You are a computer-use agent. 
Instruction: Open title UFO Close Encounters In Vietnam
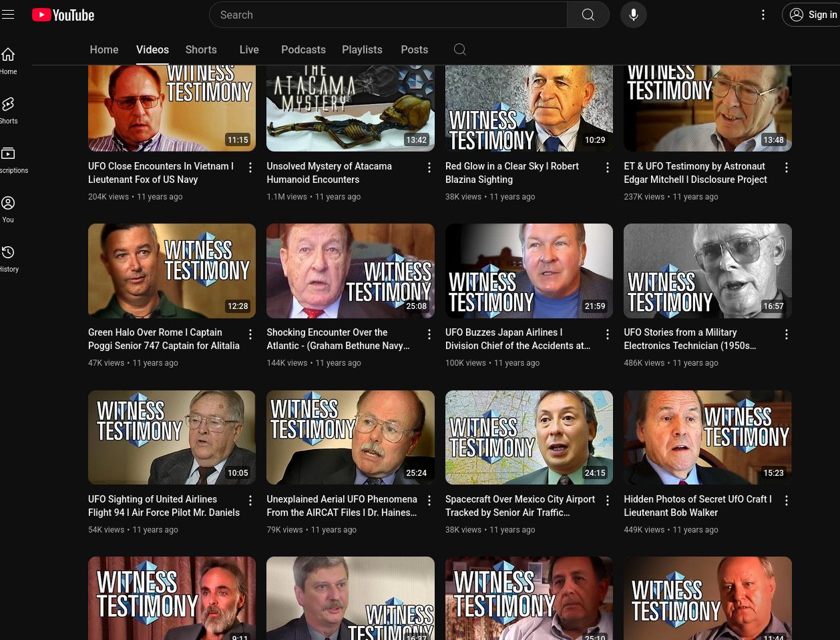pos(161,173)
